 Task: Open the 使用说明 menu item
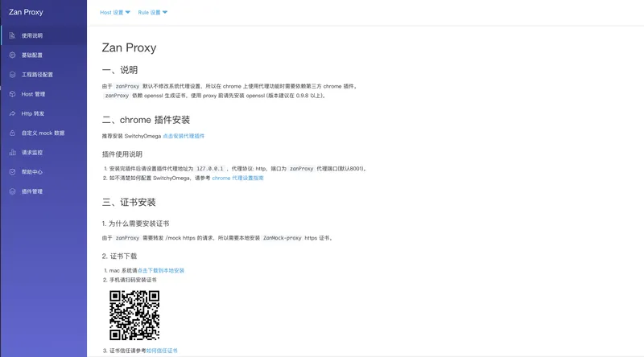tap(43, 35)
